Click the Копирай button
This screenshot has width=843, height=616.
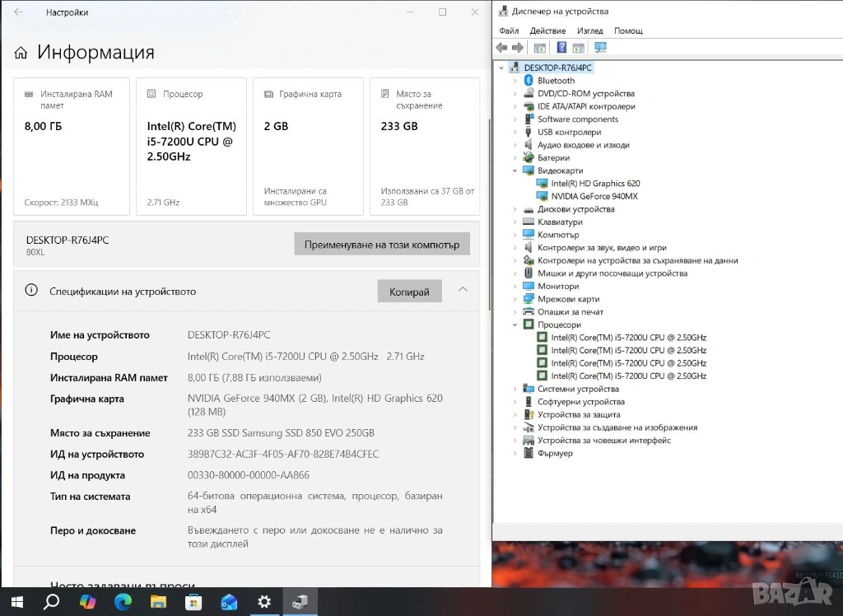(409, 292)
